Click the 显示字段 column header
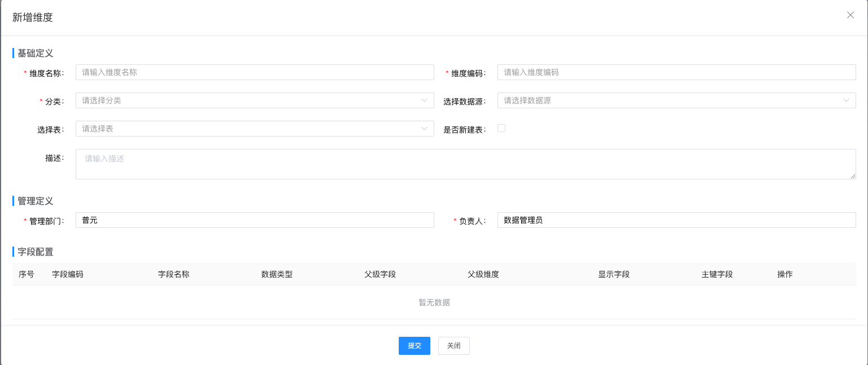This screenshot has width=868, height=365. click(614, 275)
